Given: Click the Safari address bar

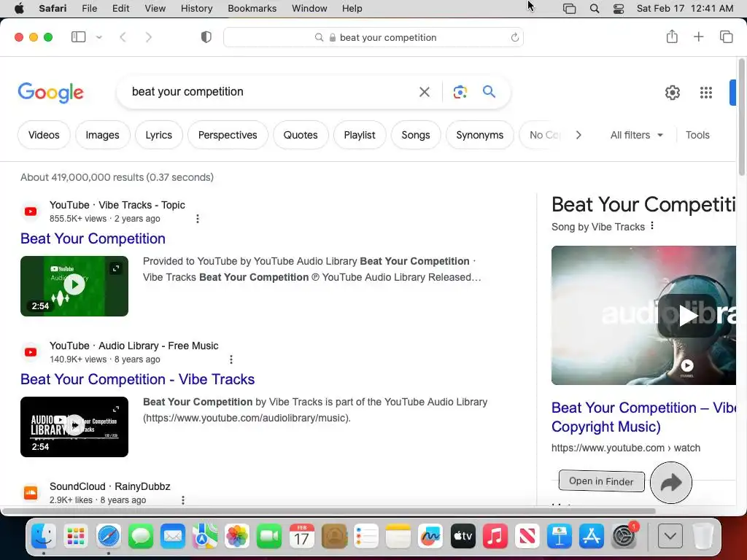Looking at the screenshot, I should pyautogui.click(x=373, y=37).
